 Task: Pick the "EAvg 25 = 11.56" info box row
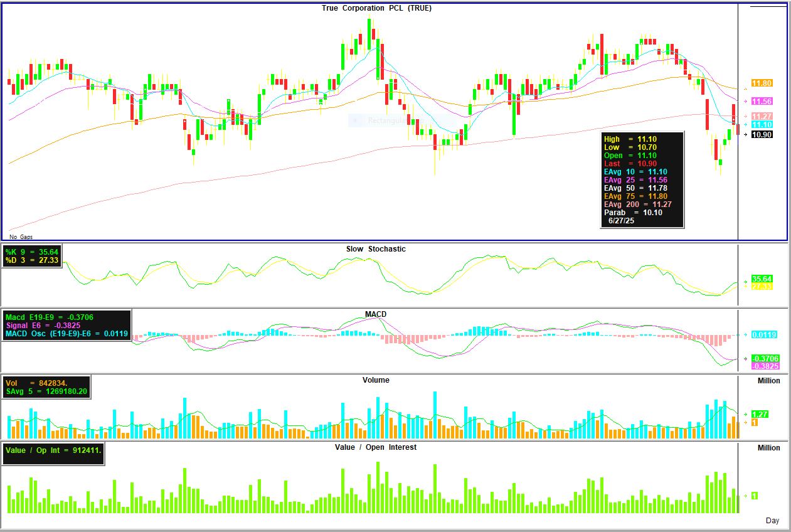(x=635, y=180)
